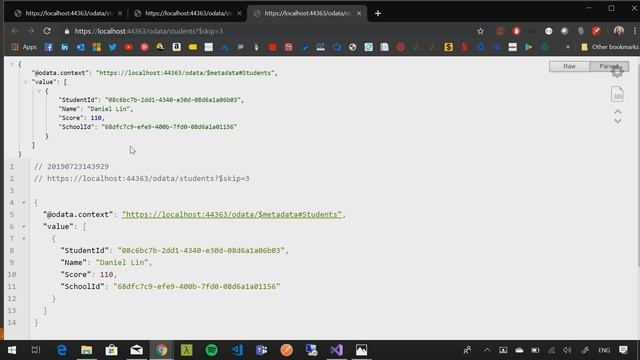Image resolution: width=640 pixels, height=360 pixels.
Task: Show hidden system tray icons
Action: click(487, 350)
